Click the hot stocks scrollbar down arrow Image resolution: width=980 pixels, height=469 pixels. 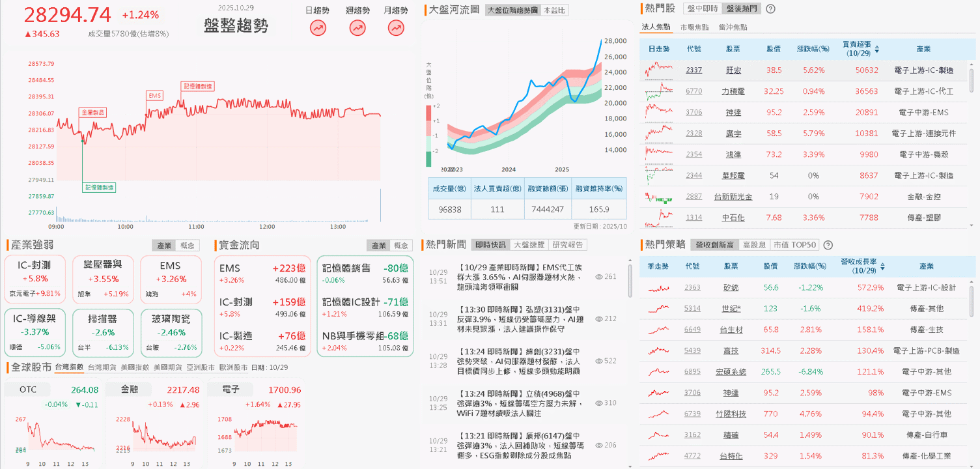(x=972, y=225)
